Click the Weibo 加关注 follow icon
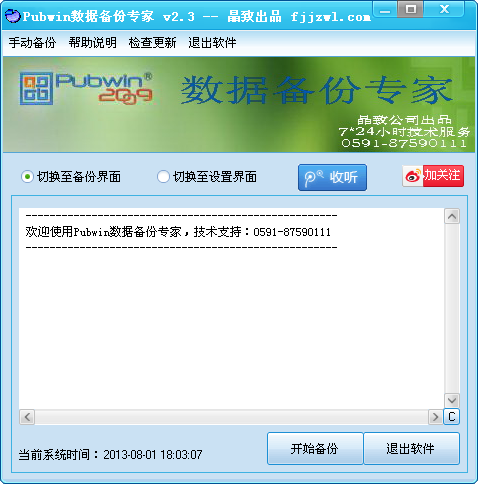 point(433,176)
